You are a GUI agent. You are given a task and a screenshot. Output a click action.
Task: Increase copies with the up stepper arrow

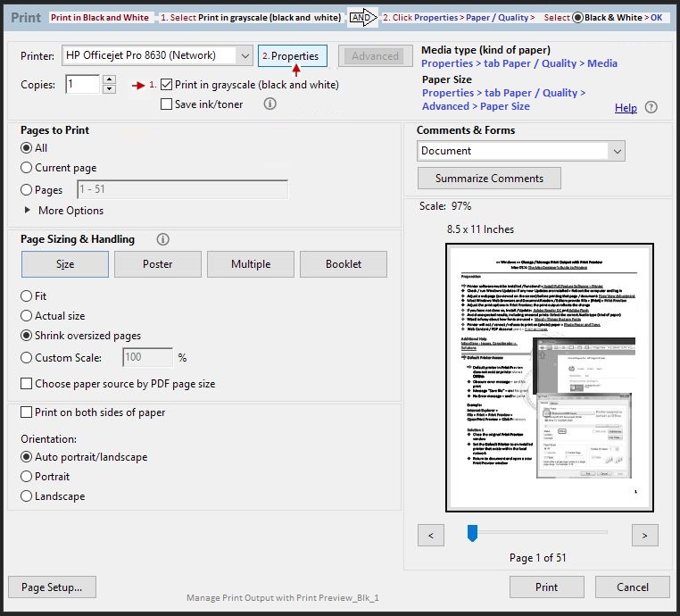tap(109, 79)
